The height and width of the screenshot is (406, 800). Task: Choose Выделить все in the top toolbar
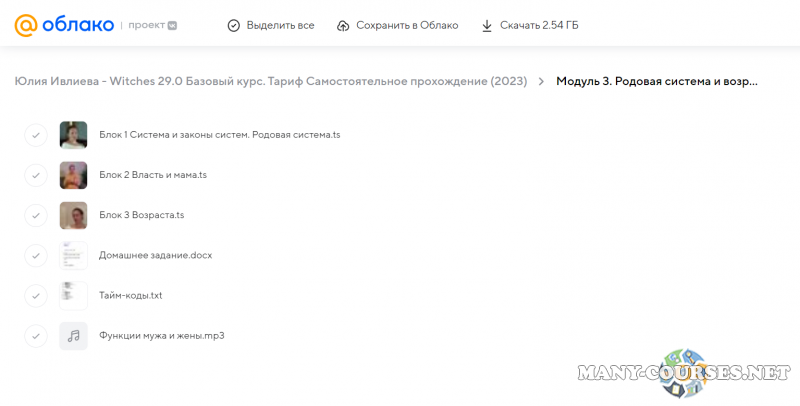280,25
